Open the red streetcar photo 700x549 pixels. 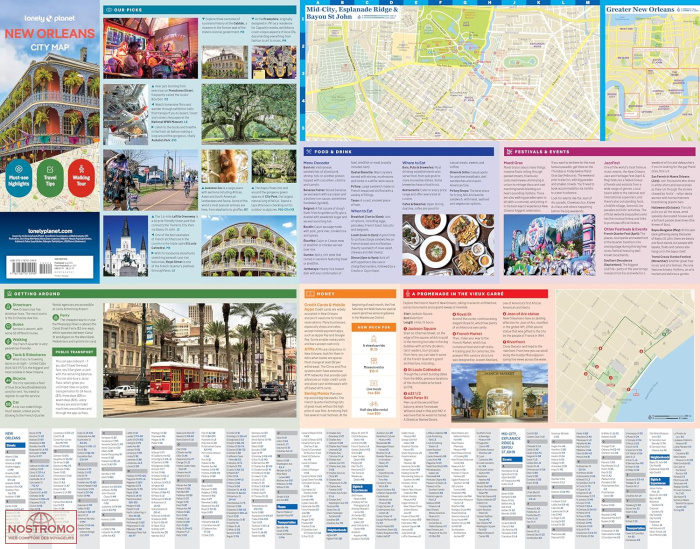pos(200,360)
